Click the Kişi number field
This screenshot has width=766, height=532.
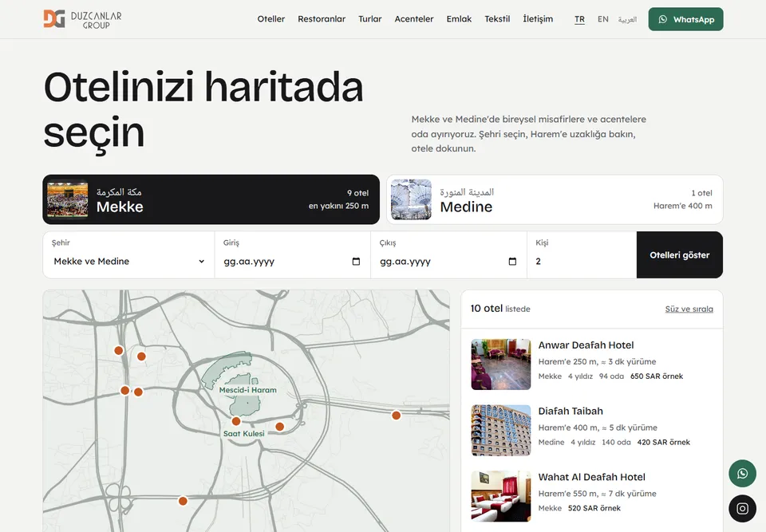582,262
